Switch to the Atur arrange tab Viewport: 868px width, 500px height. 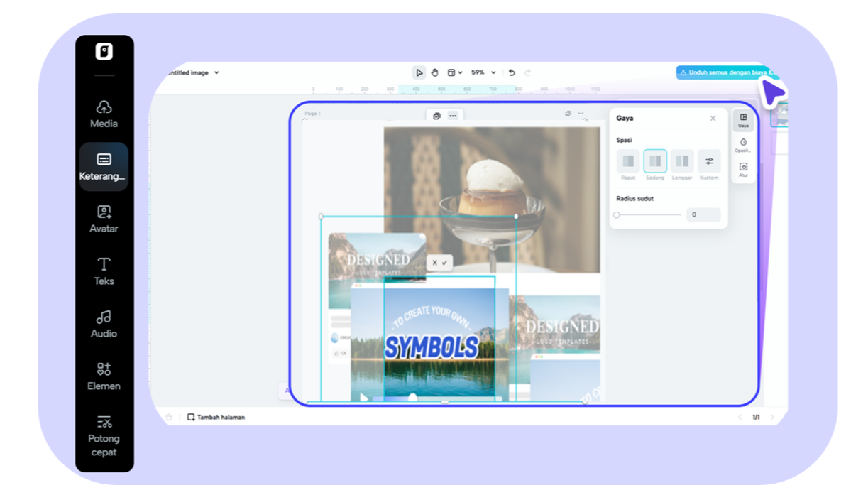pos(743,170)
